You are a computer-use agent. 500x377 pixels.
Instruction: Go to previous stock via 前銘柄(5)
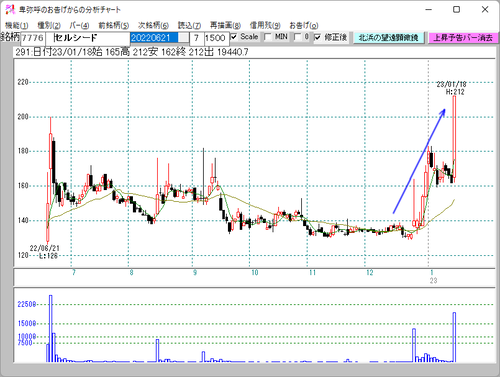114,25
